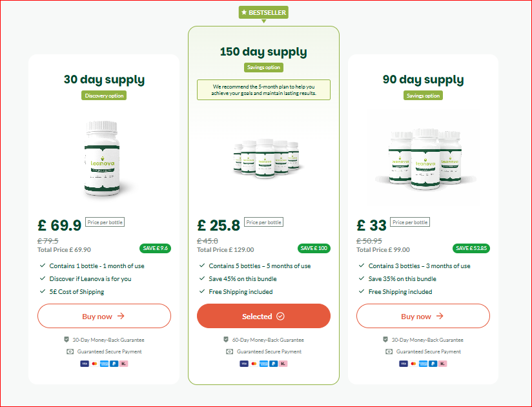This screenshot has width=532, height=407.
Task: Buy the 90 day supply now
Action: (423, 316)
